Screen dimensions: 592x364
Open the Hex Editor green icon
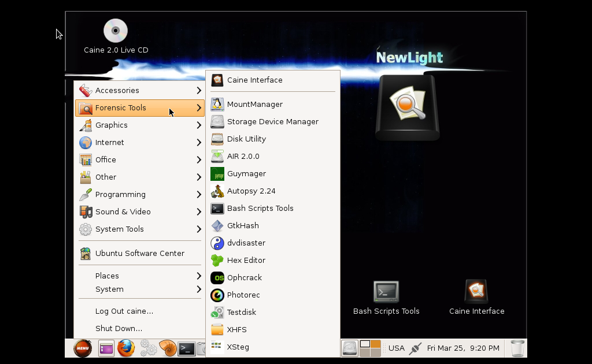pos(217,260)
